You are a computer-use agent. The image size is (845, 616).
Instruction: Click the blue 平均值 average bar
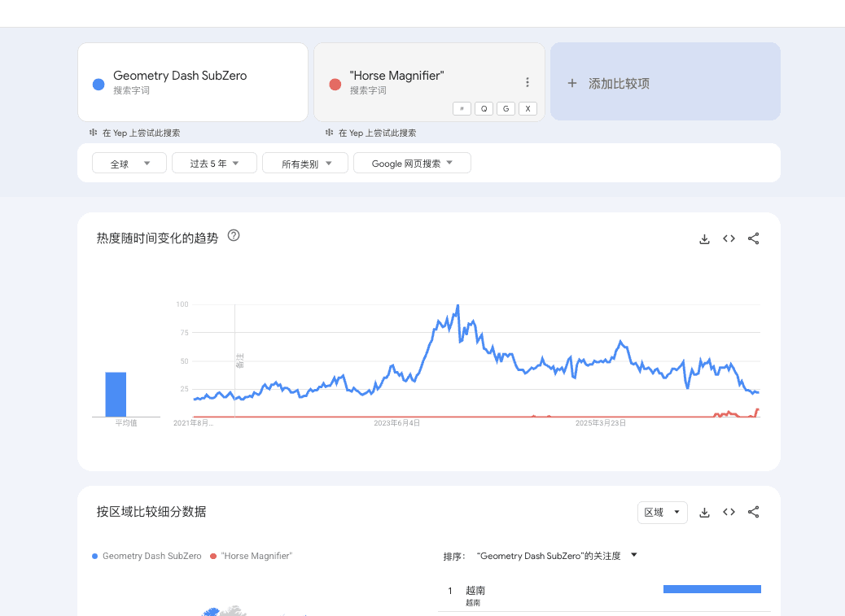pyautogui.click(x=116, y=394)
